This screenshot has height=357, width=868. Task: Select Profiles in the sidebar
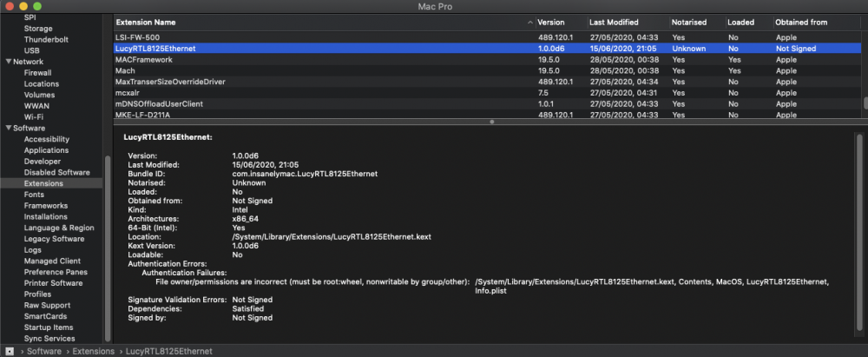point(37,294)
